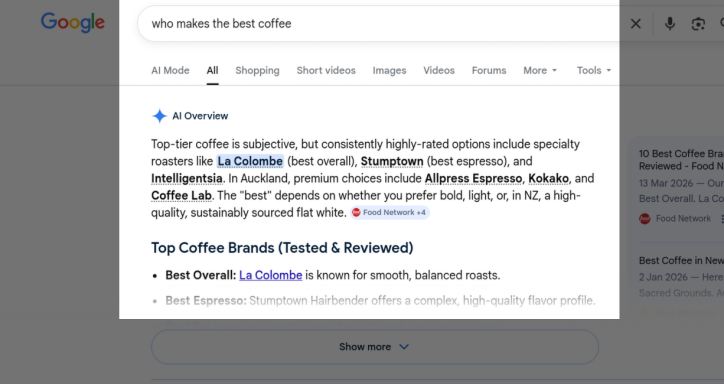This screenshot has width=724, height=384.
Task: Open Google Lens camera search icon
Action: pyautogui.click(x=698, y=24)
